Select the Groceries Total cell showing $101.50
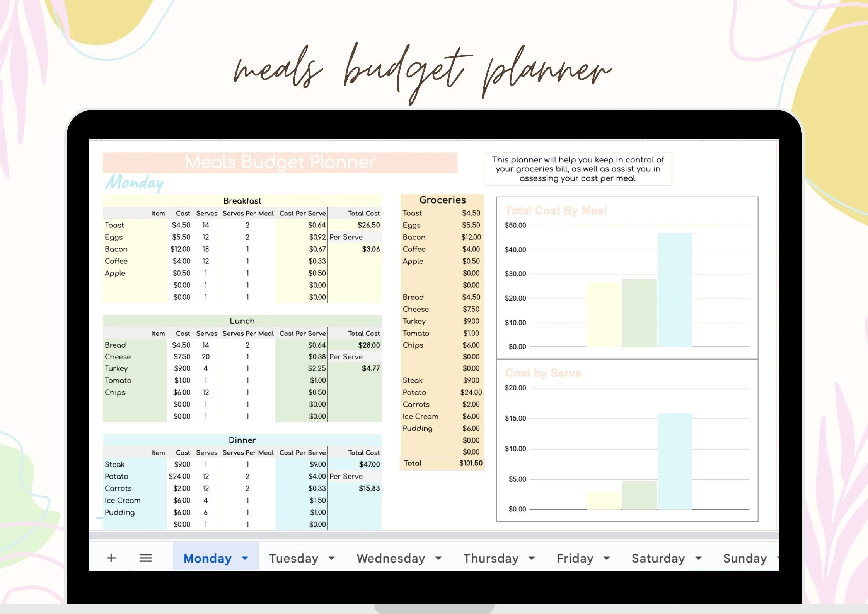This screenshot has height=614, width=868. click(x=469, y=463)
